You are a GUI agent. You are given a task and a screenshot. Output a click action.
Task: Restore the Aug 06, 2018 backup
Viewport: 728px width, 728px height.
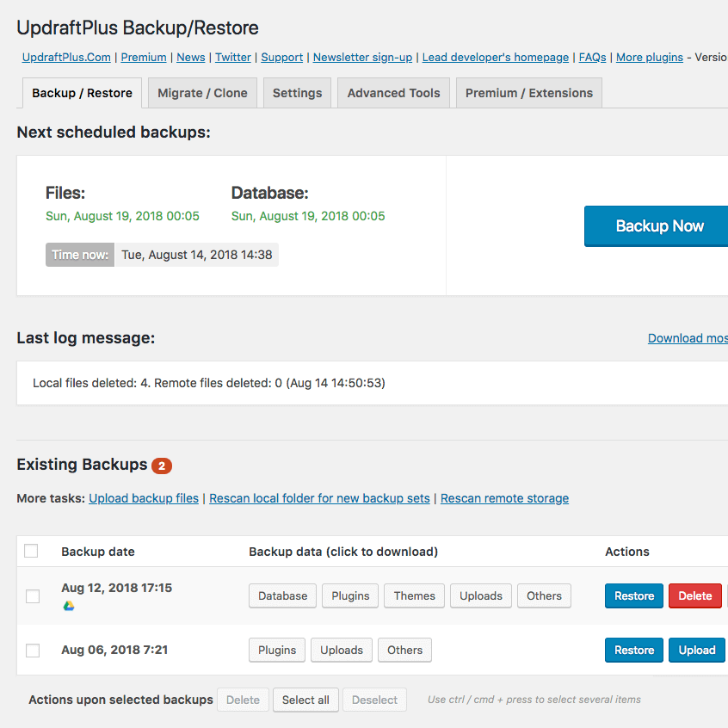coord(634,650)
